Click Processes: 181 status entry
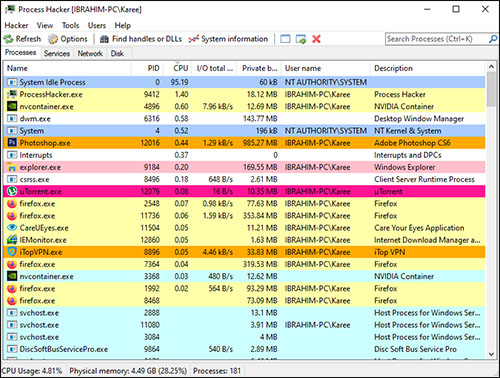 click(217, 371)
